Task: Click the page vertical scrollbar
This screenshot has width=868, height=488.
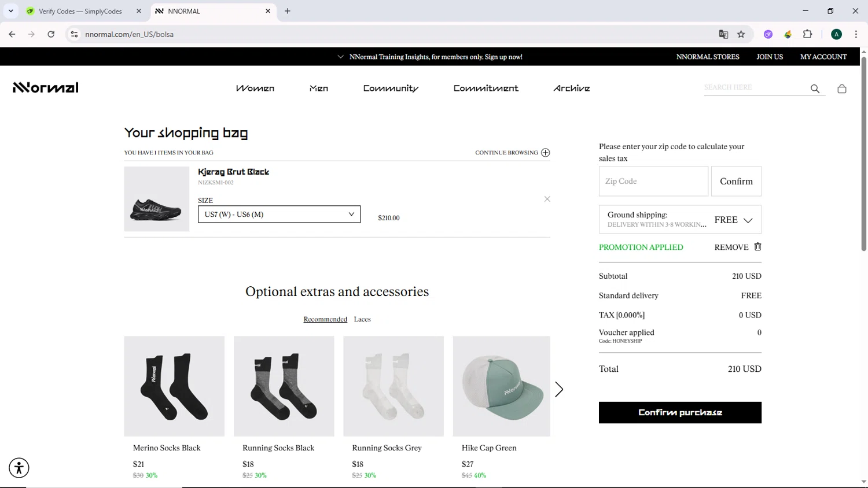Action: (x=864, y=153)
